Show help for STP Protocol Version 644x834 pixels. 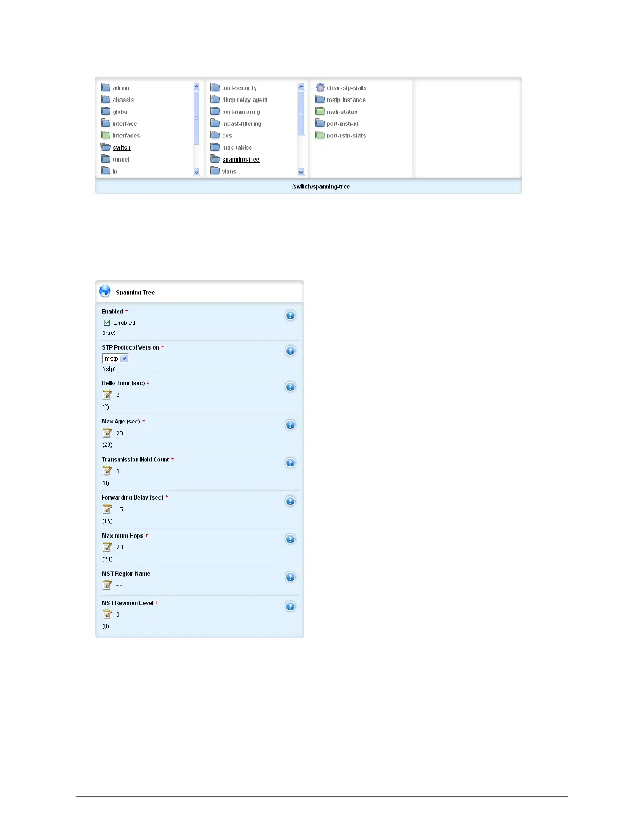click(290, 351)
